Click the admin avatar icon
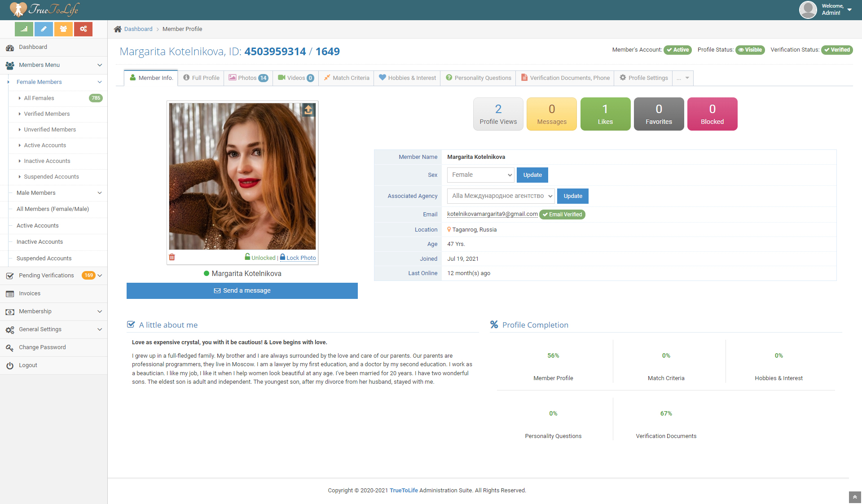Image resolution: width=862 pixels, height=504 pixels. point(808,9)
